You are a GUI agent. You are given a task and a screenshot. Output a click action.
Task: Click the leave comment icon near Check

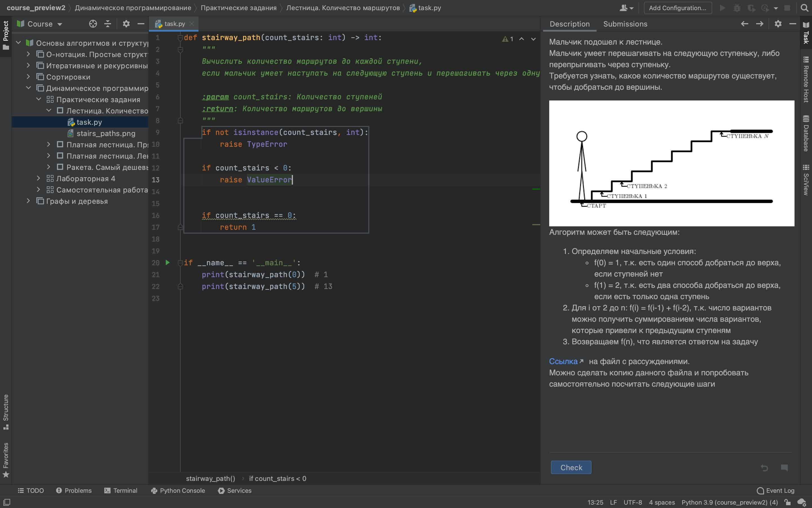[784, 467]
